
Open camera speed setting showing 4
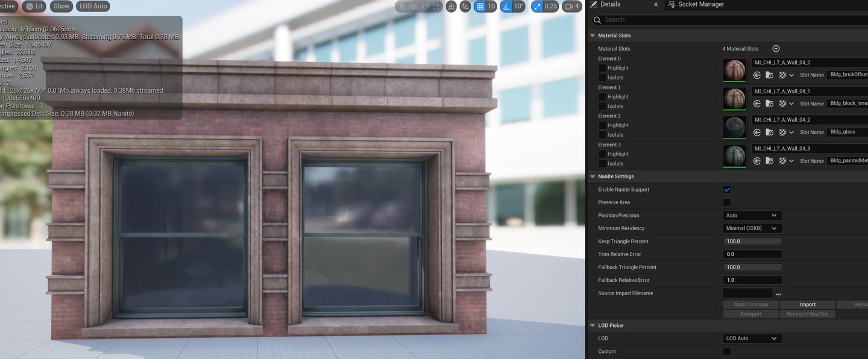pyautogui.click(x=572, y=7)
